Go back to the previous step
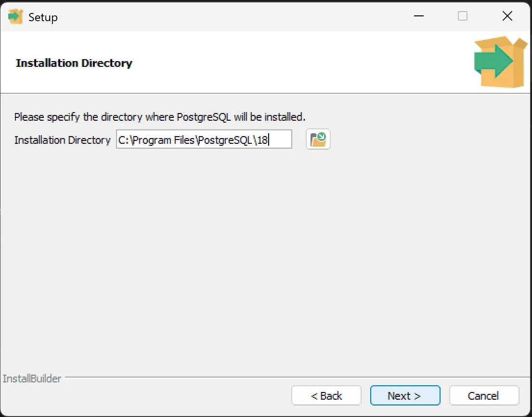Viewport: 532px width, 417px height. pyautogui.click(x=326, y=395)
